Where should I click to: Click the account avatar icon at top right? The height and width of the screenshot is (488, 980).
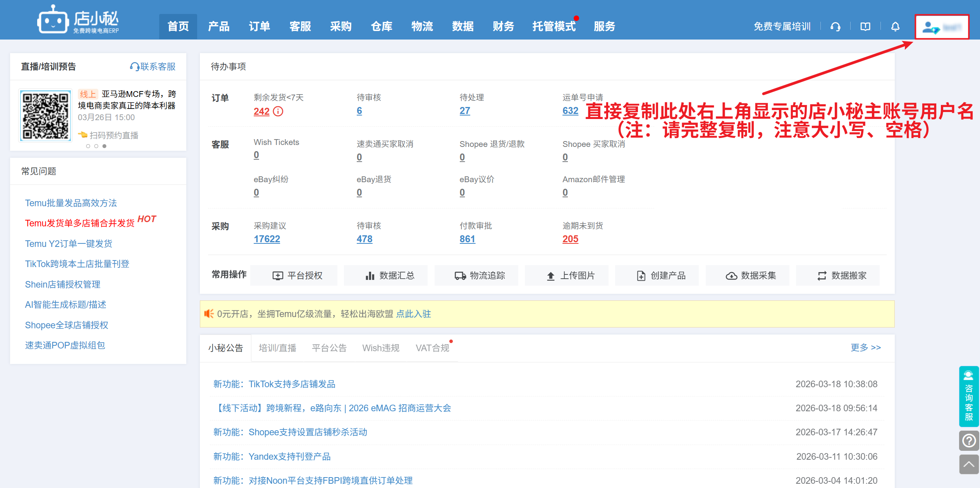click(x=930, y=28)
